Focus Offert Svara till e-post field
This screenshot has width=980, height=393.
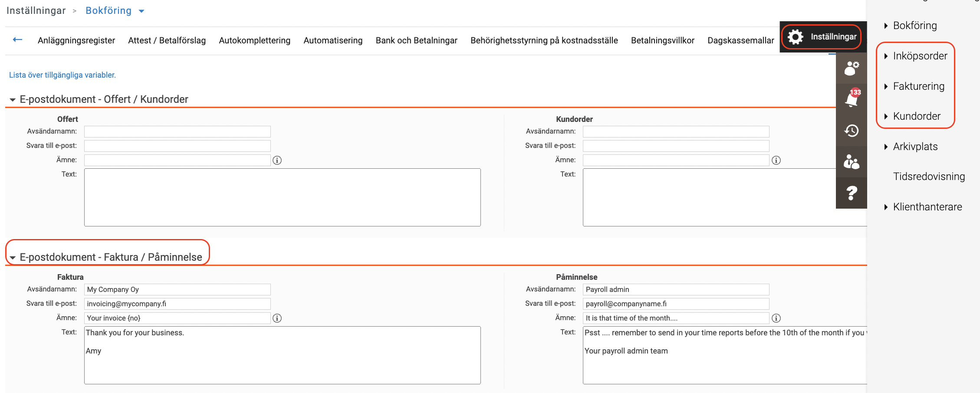point(178,146)
